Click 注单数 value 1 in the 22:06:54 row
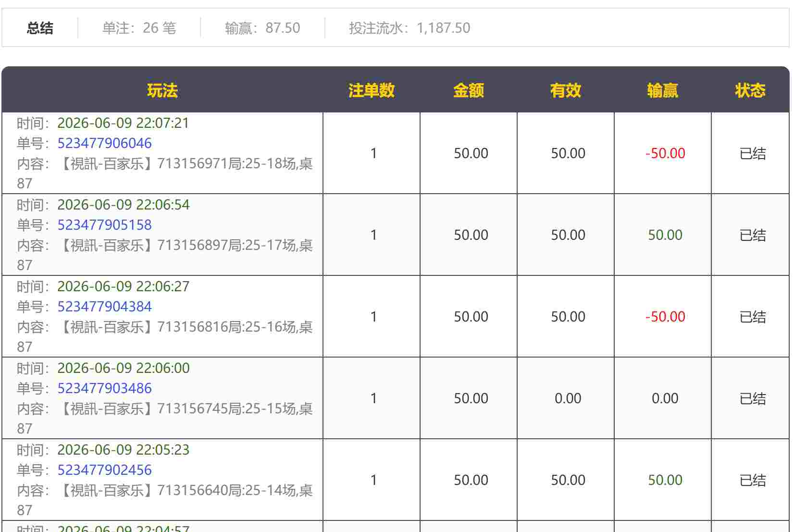The height and width of the screenshot is (532, 794). pyautogui.click(x=373, y=235)
